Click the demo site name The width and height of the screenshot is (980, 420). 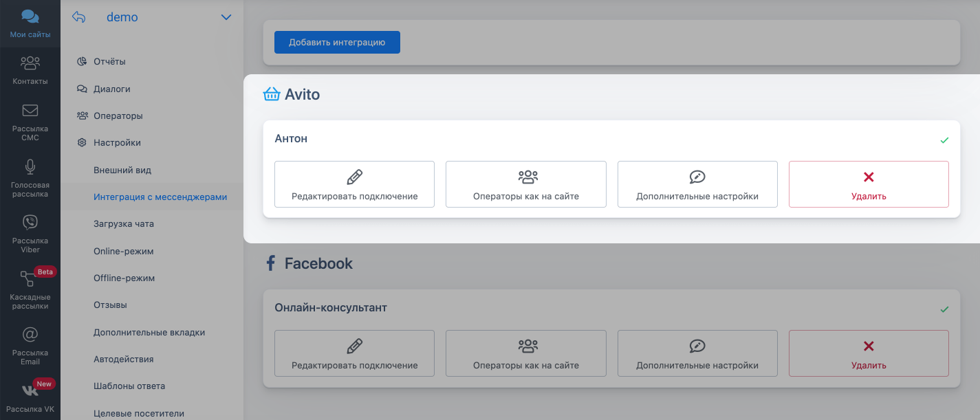(122, 17)
